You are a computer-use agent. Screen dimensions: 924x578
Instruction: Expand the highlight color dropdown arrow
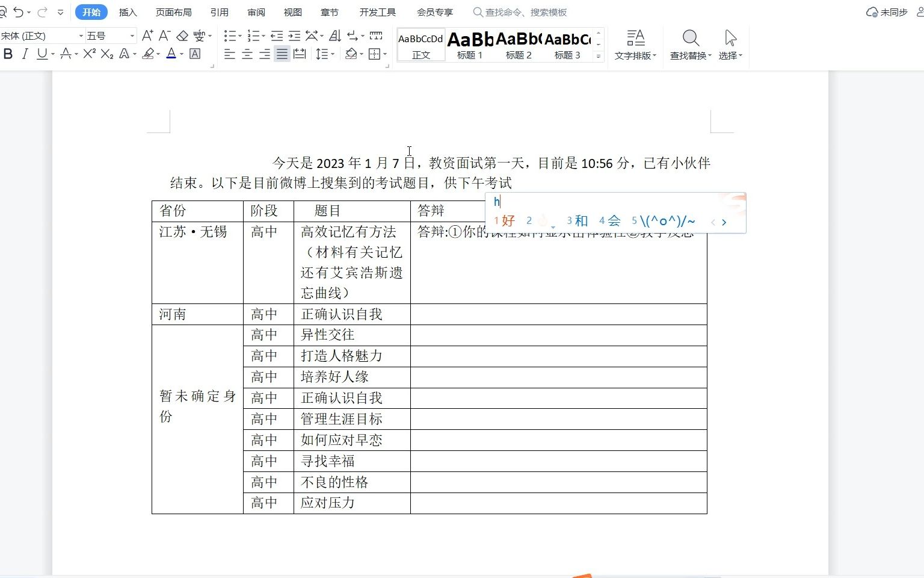(x=158, y=54)
